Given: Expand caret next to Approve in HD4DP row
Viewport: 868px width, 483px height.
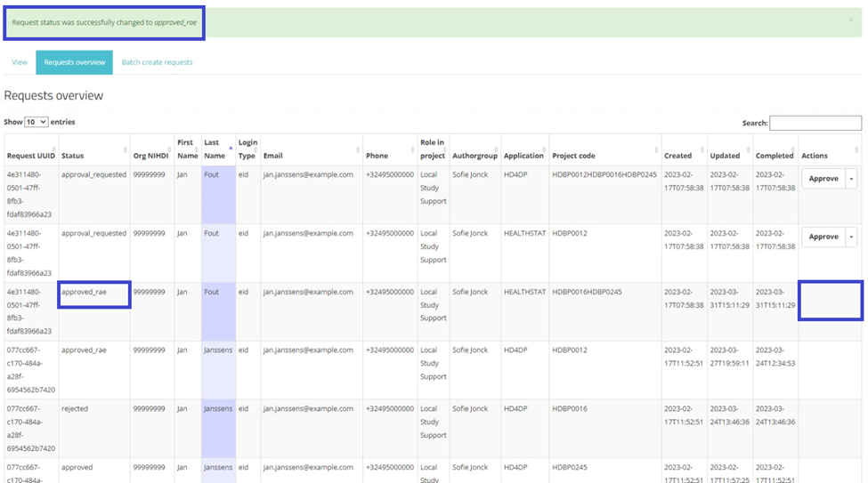Looking at the screenshot, I should (x=851, y=178).
